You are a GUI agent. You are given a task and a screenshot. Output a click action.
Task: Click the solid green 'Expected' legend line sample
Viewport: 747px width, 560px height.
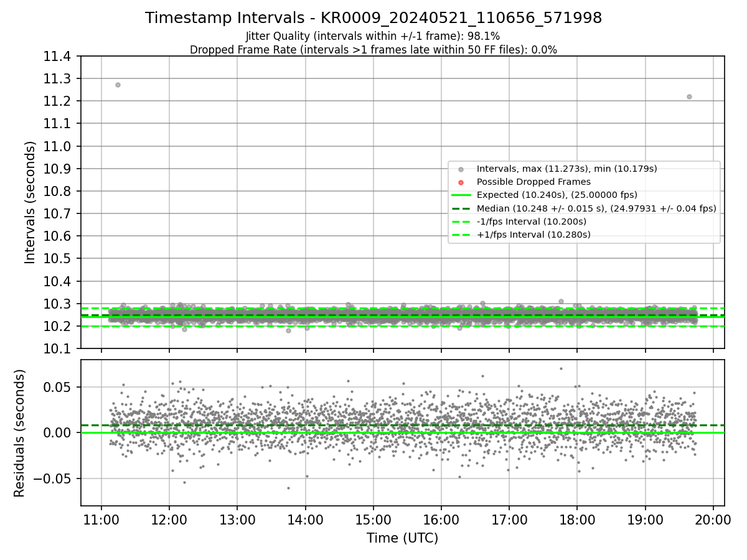point(461,195)
